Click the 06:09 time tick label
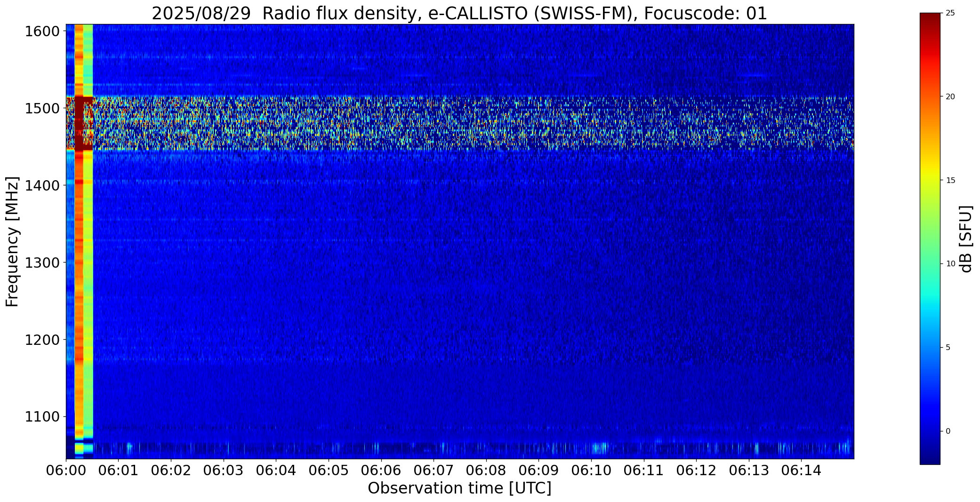This screenshot has height=502, width=980. click(x=538, y=470)
